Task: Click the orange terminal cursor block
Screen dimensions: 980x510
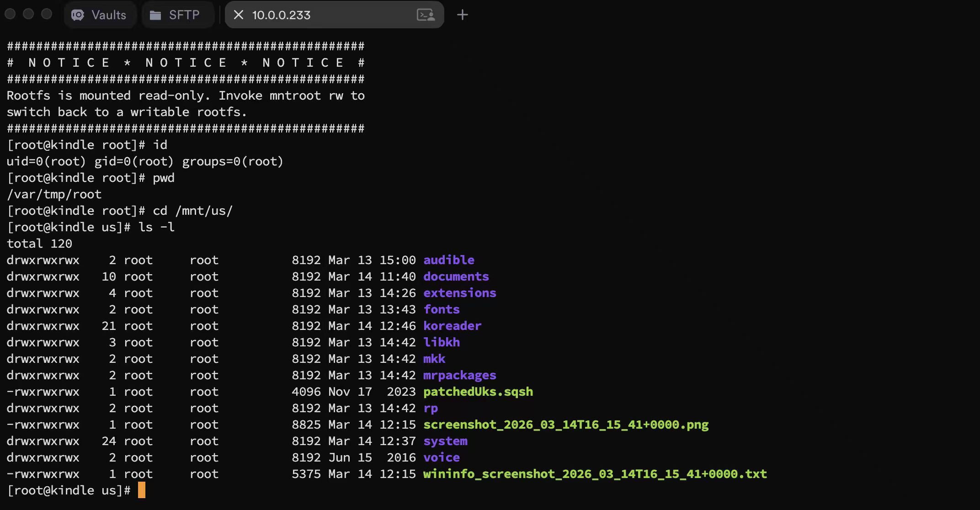Action: pyautogui.click(x=142, y=490)
